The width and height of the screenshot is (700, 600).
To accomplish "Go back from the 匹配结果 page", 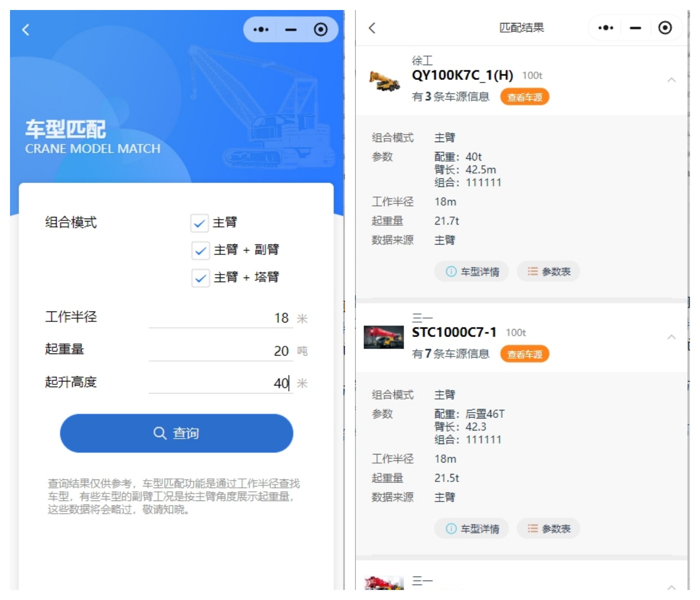I will 372,28.
